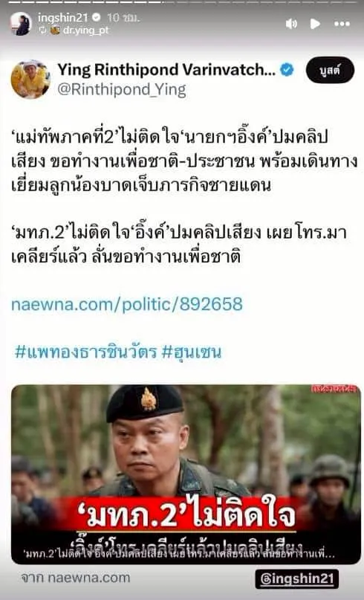Viewport: 364px width, 600px height.
Task: Click verified badge beside ingshin21
Action: pyautogui.click(x=97, y=18)
